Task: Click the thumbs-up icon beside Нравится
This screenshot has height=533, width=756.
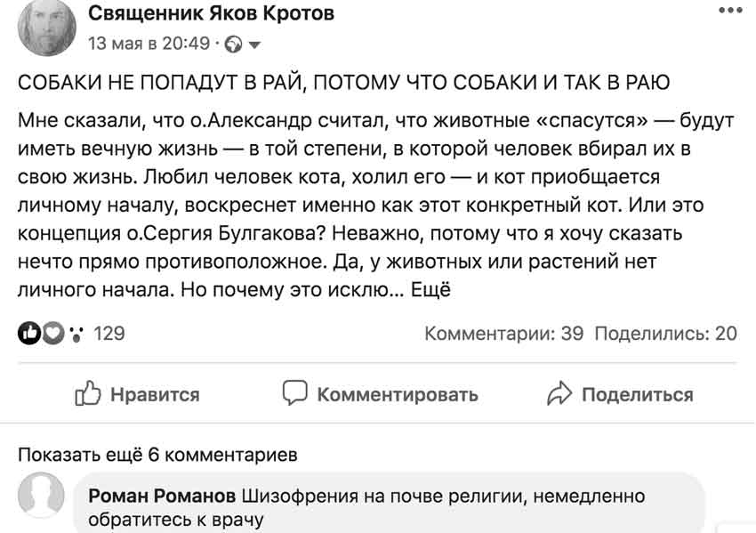Action: tap(88, 393)
